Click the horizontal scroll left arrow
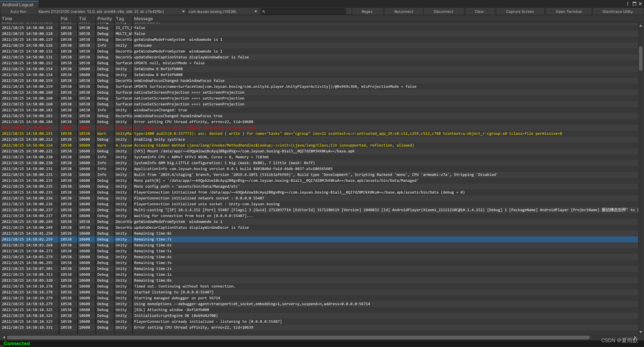This screenshot has width=644, height=347. 4,337
